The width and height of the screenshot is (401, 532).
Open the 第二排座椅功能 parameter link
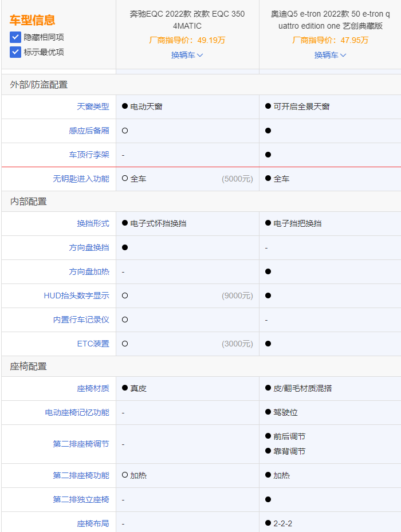pos(81,476)
